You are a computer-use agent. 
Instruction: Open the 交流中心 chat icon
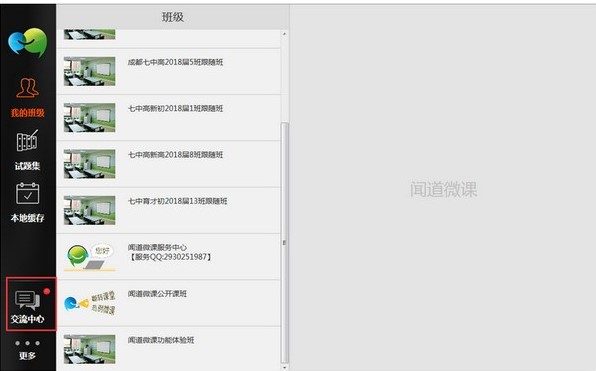[27, 300]
